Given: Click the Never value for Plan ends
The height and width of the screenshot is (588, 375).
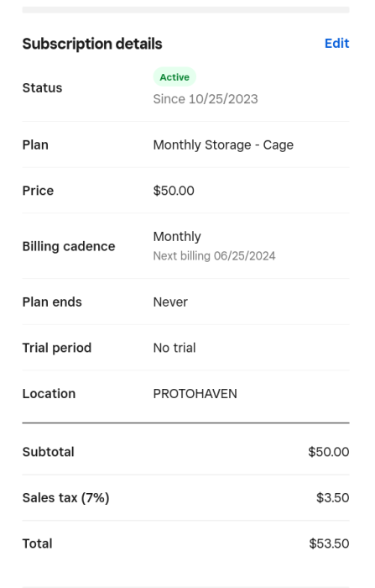Looking at the screenshot, I should [170, 302].
